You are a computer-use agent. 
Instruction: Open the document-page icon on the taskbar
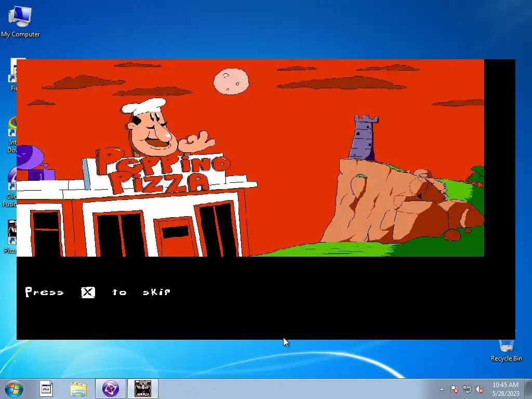(x=46, y=389)
